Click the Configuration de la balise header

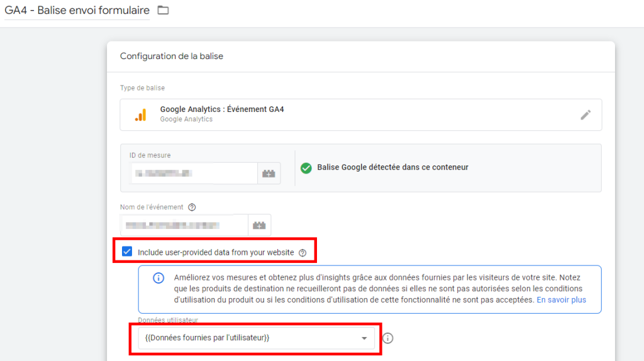[x=172, y=56]
